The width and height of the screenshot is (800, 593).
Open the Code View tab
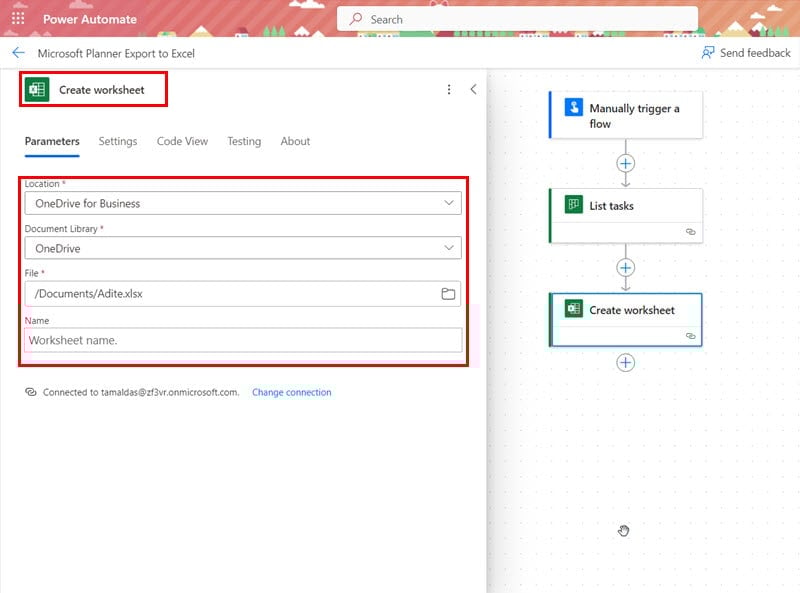coord(182,141)
